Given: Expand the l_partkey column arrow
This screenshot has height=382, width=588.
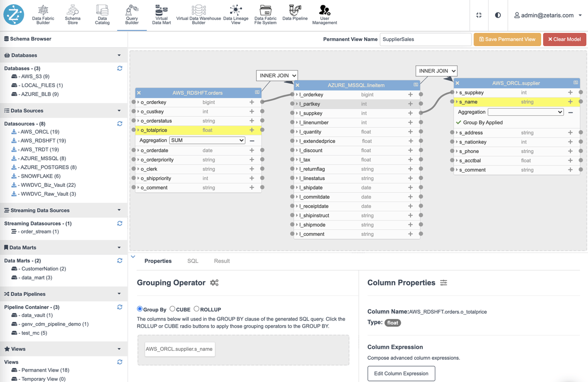Looking at the screenshot, I should point(297,104).
